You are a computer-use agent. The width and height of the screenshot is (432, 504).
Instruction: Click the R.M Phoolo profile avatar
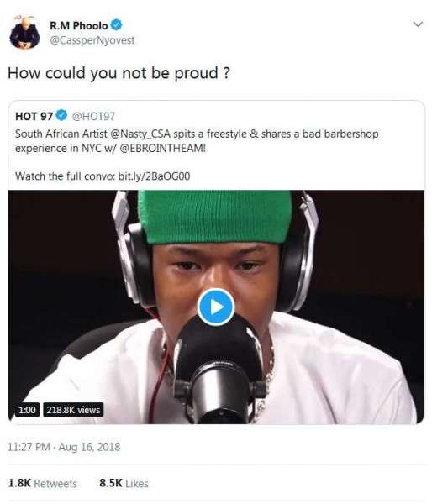(24, 32)
